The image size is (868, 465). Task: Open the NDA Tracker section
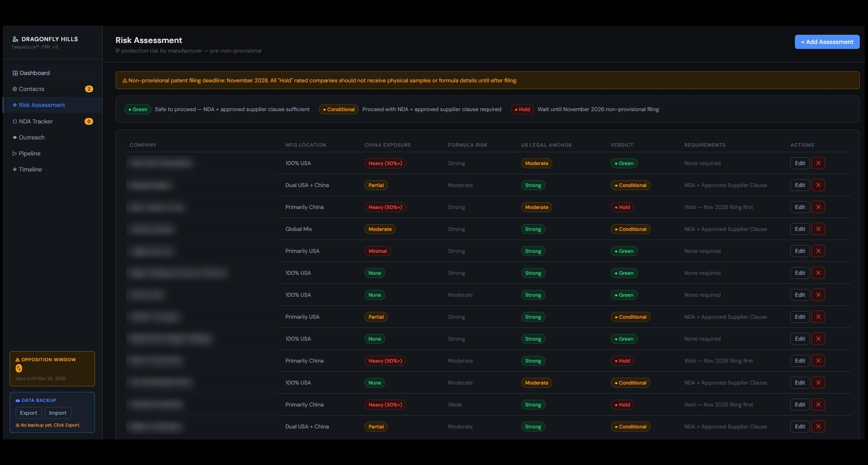53,121
